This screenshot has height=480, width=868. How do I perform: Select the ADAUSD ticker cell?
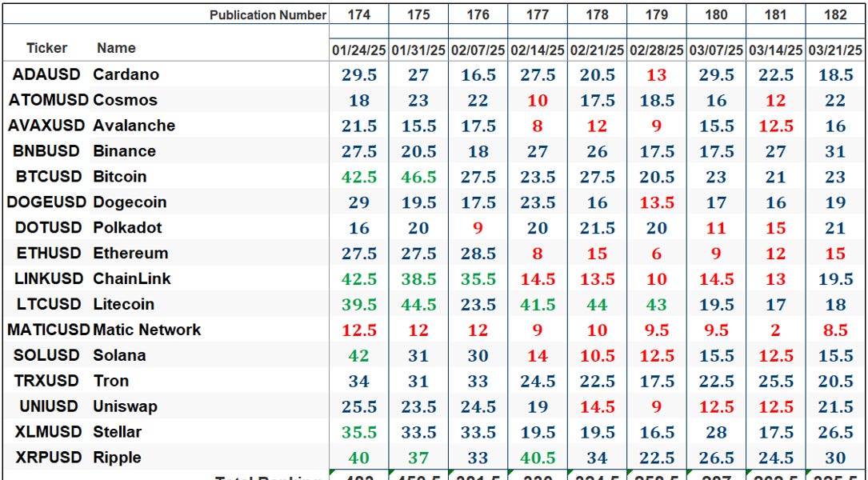pos(46,74)
